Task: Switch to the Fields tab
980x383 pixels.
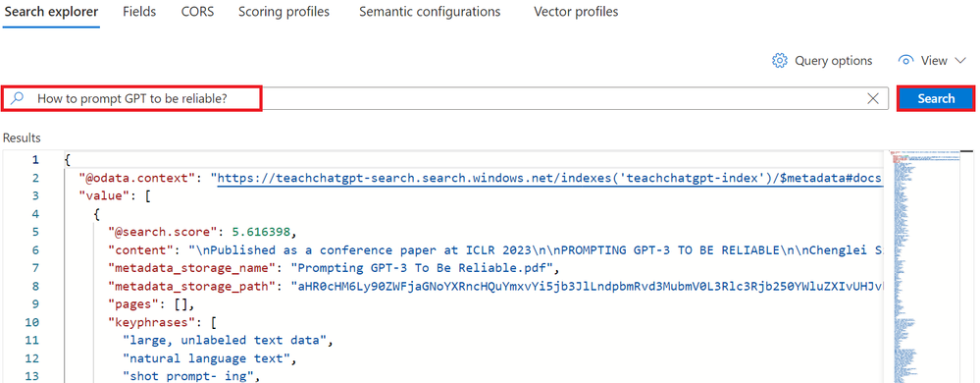Action: click(139, 12)
